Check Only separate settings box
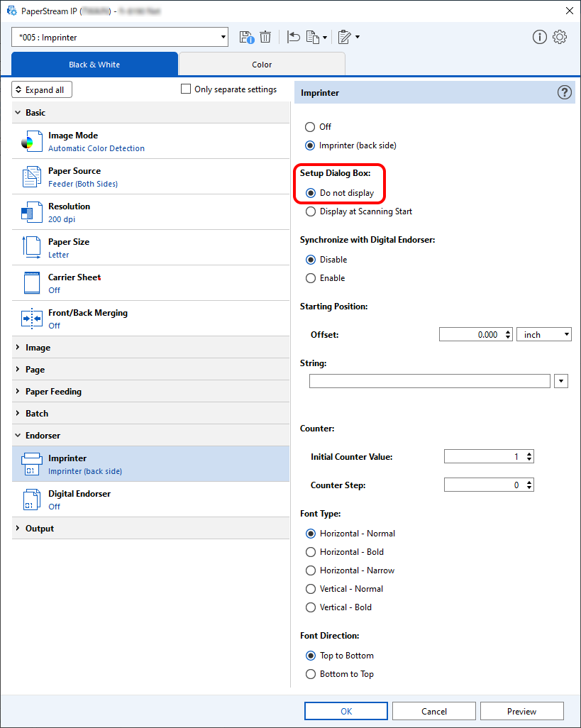 point(186,89)
